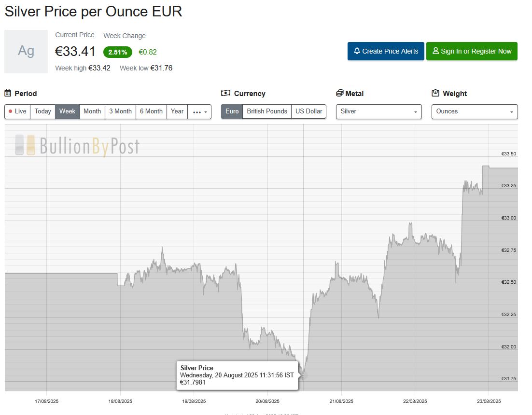
Task: Select the 6 Month period
Action: 151,111
